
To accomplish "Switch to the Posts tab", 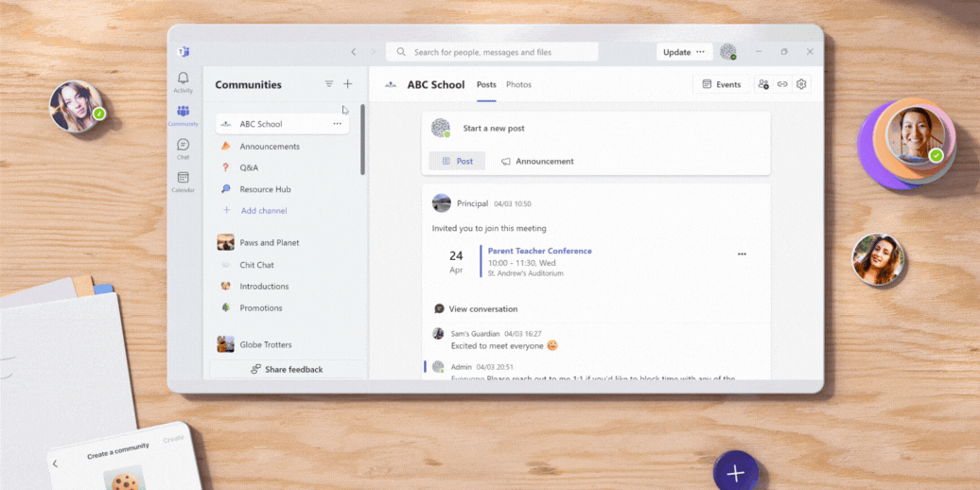I will tap(486, 85).
